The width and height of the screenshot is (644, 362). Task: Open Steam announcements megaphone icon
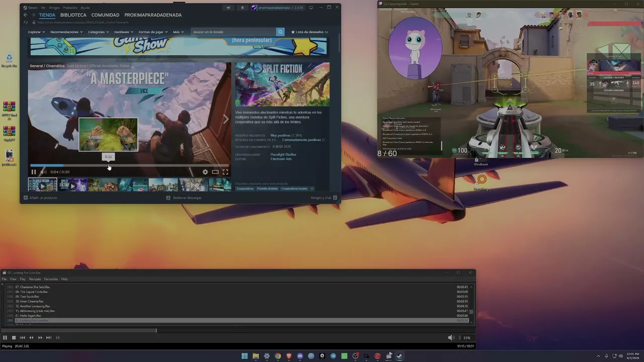228,8
